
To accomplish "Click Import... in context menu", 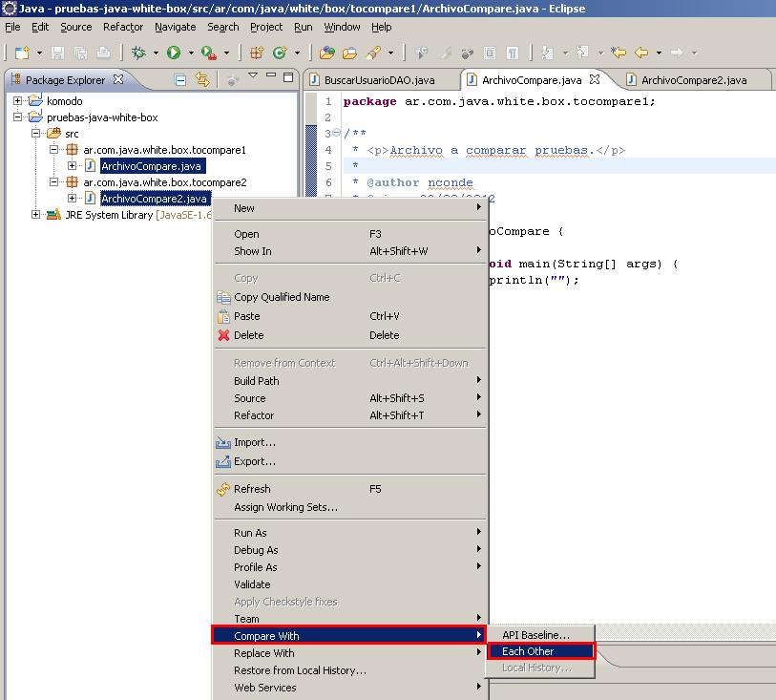I will coord(349,442).
